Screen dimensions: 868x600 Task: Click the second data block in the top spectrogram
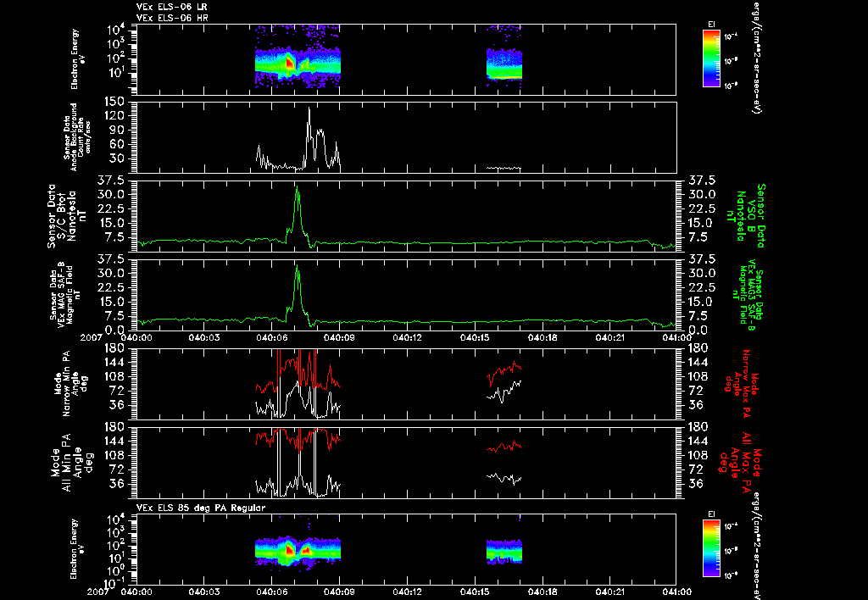coord(504,64)
